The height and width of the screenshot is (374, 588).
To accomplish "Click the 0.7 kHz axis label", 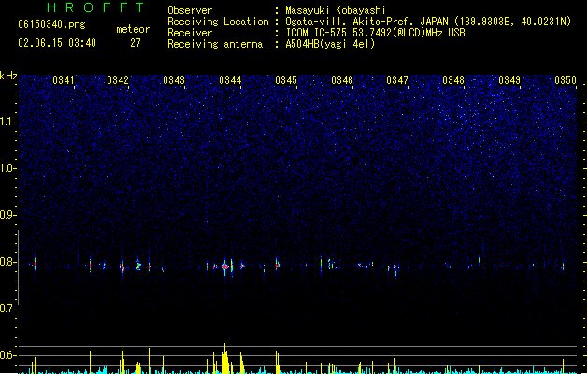I will [x=8, y=309].
